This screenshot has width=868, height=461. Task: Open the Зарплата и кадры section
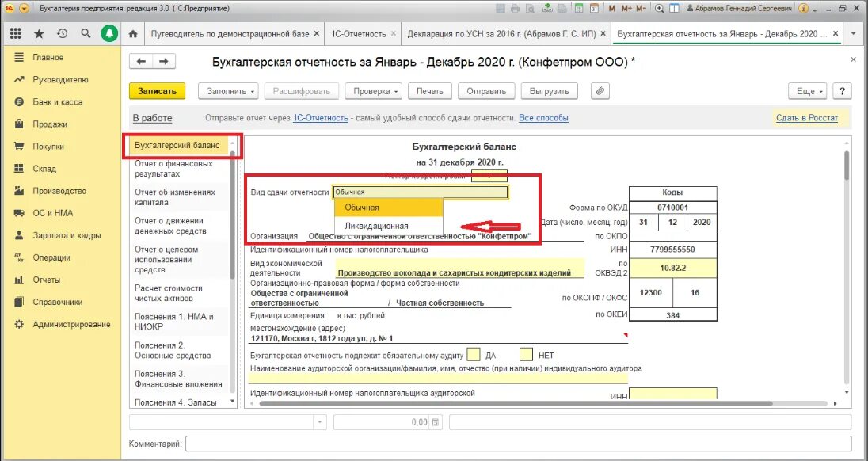pyautogui.click(x=67, y=235)
